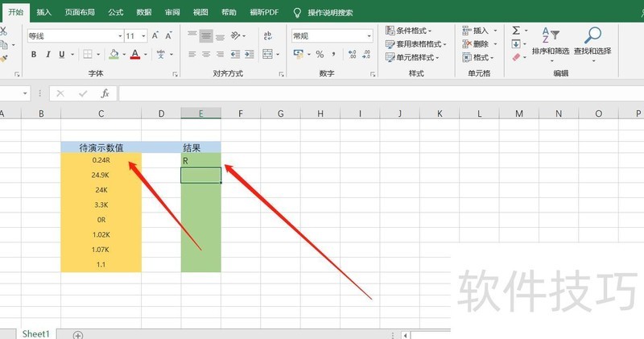Increase indent
The width and height of the screenshot is (644, 339).
tap(249, 54)
